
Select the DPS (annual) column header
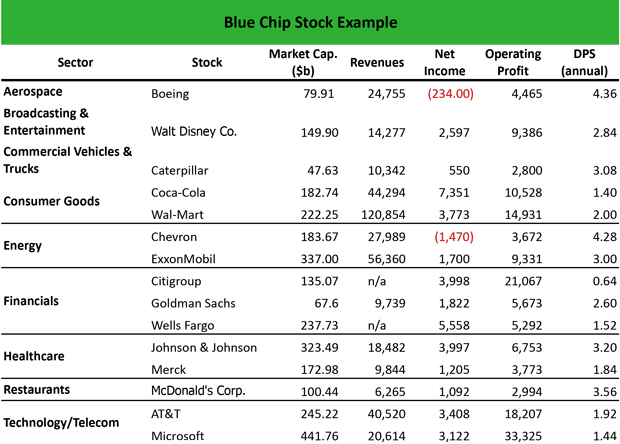click(x=585, y=63)
